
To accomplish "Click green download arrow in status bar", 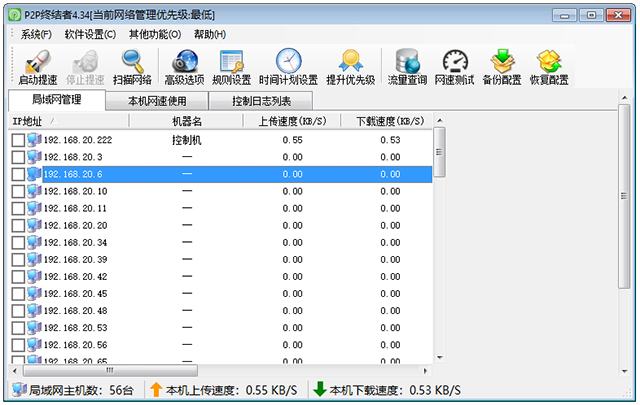I will point(320,389).
